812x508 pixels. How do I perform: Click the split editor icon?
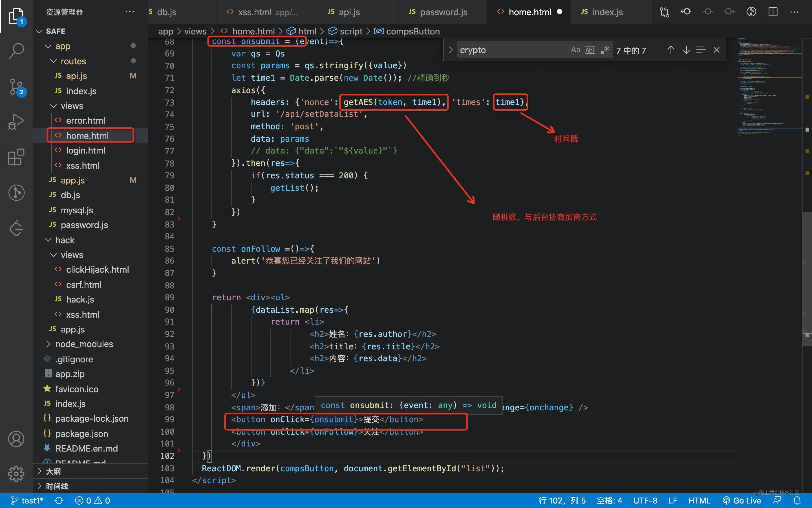773,12
